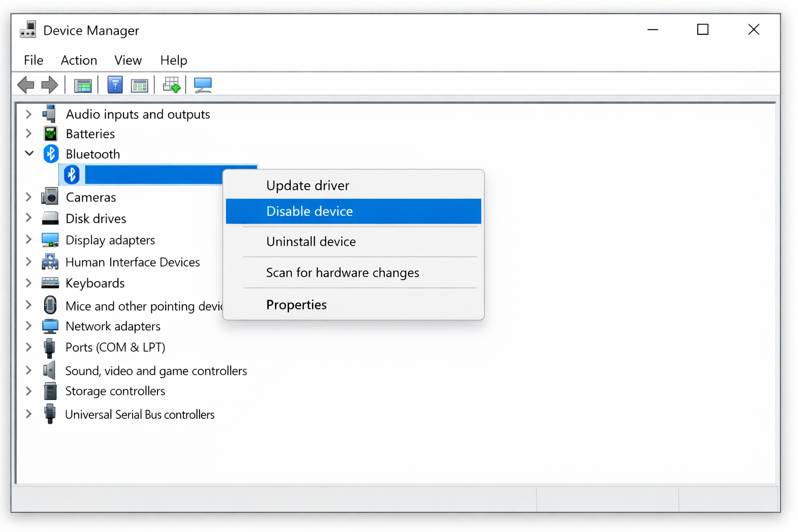Expand the Universal Serial Bus controllers category
The height and width of the screenshot is (532, 798).
[29, 414]
